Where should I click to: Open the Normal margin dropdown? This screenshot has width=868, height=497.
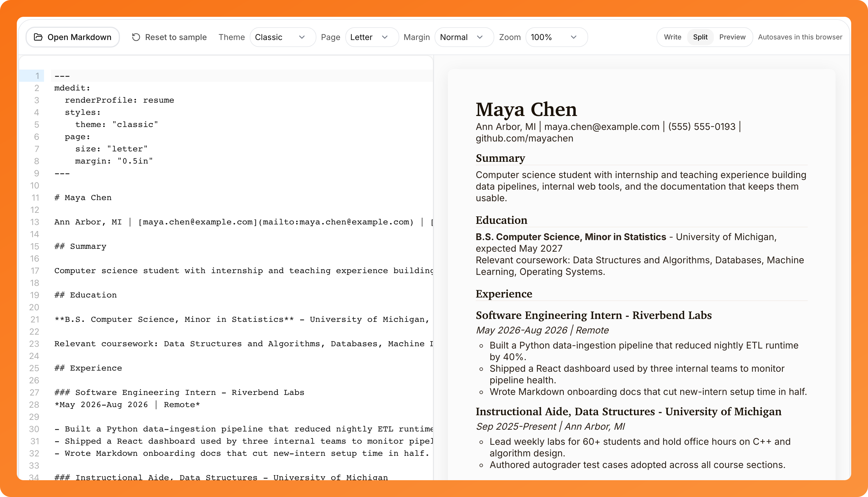(x=464, y=37)
